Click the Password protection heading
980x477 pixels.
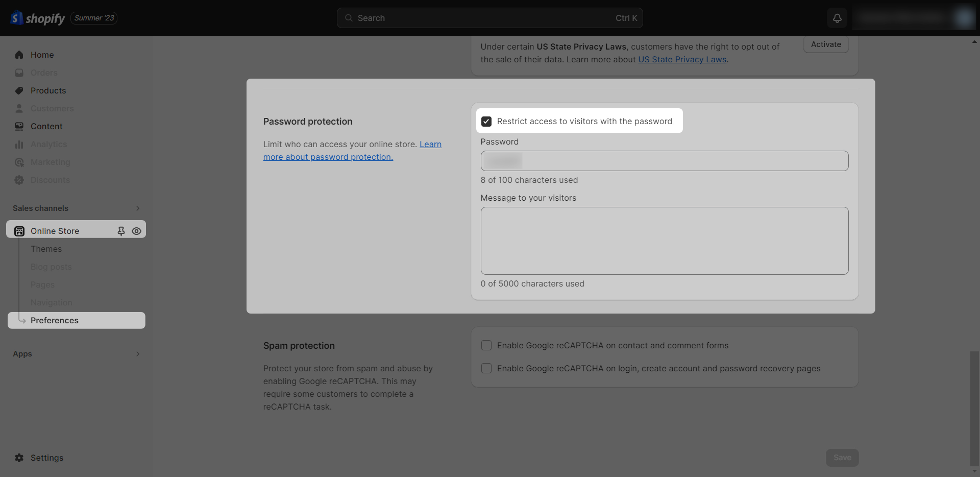[308, 121]
